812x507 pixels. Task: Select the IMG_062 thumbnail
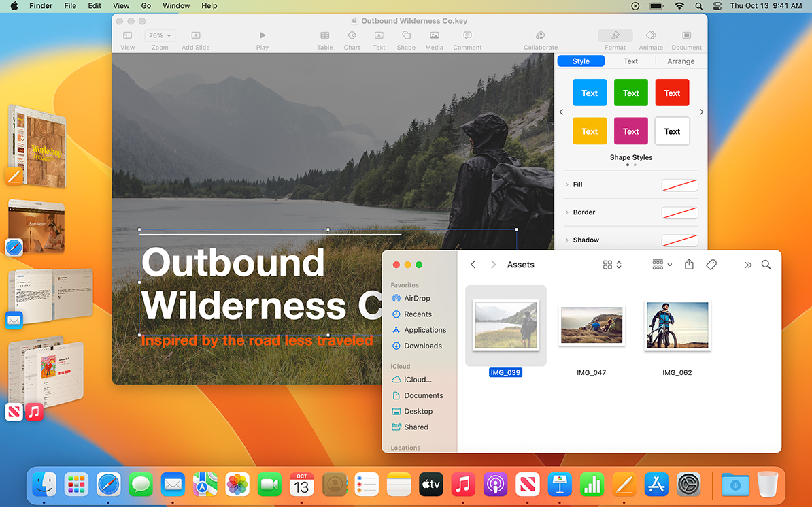[677, 326]
